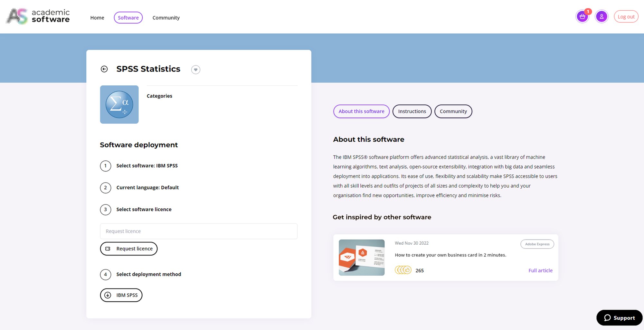Image resolution: width=644 pixels, height=330 pixels.
Task: Open the SPSS application icon thumbnail
Action: tap(119, 104)
